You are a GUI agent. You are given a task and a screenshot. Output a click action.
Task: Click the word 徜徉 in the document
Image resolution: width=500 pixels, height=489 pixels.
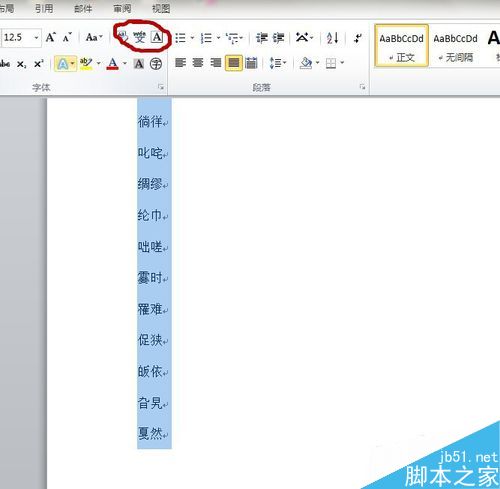pos(150,122)
